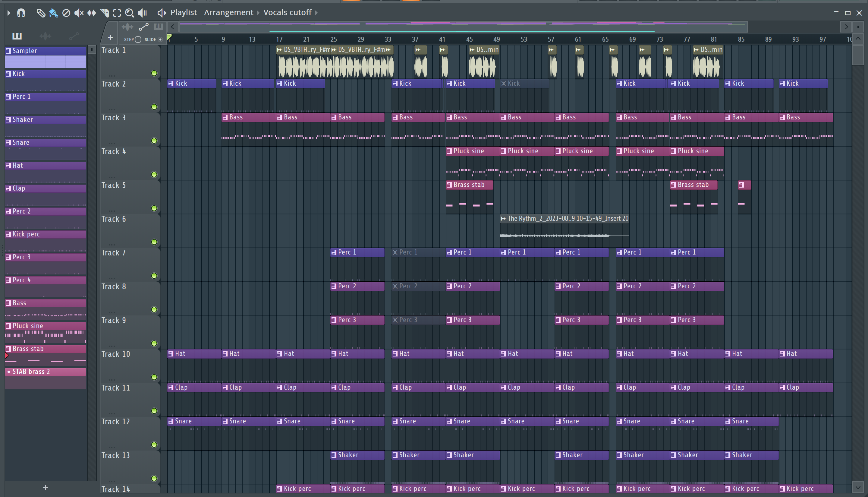Show patterns in picker via piano icon
The image size is (868, 497).
tap(17, 36)
